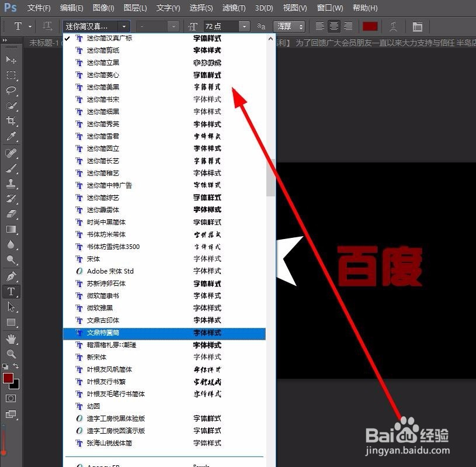The width and height of the screenshot is (476, 467).
Task: Choose the 迷你简汉真广标 font
Action: (164, 39)
